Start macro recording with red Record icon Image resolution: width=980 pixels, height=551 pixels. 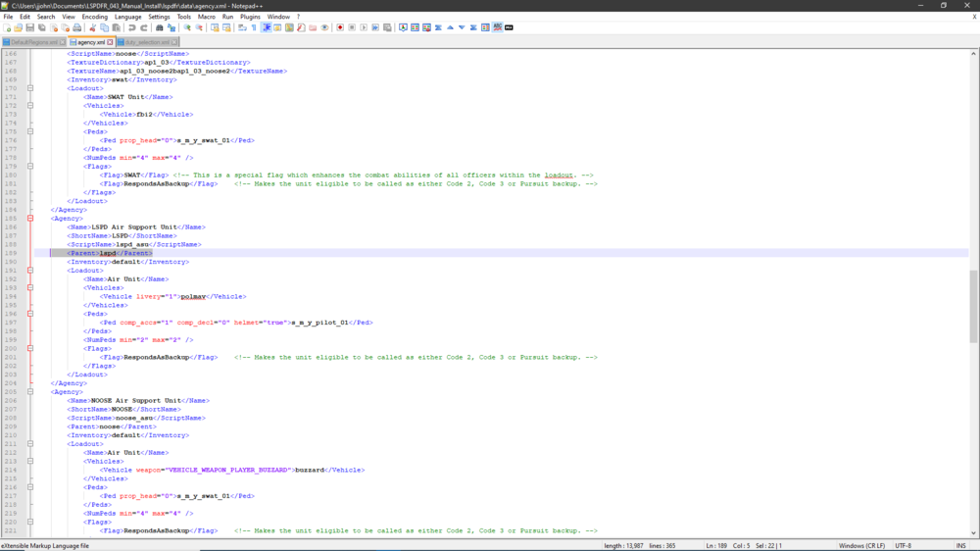click(340, 27)
